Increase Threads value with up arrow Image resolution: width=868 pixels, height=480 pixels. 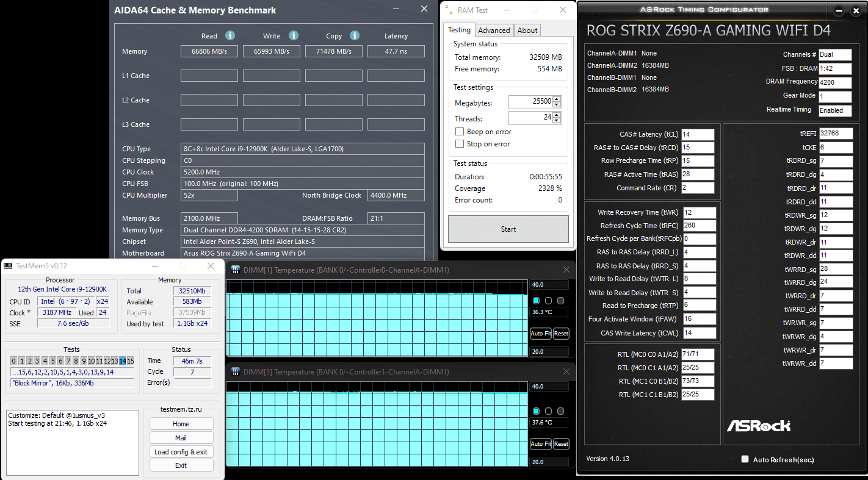coord(556,115)
